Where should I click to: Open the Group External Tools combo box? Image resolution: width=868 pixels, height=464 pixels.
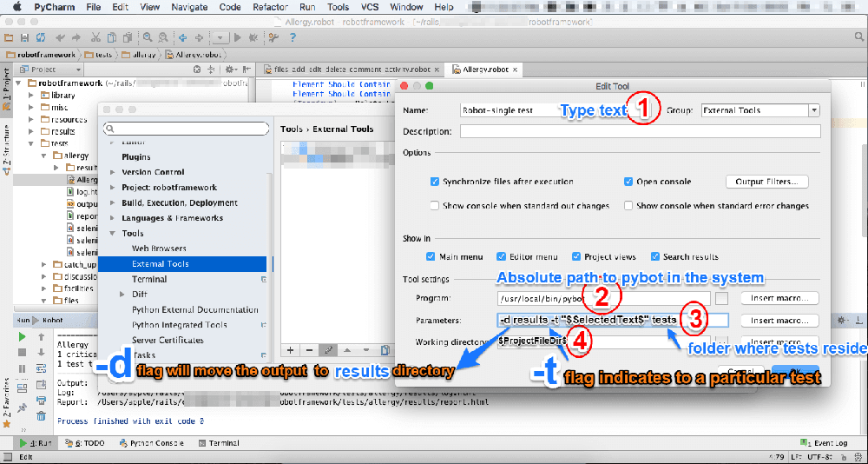[x=759, y=110]
